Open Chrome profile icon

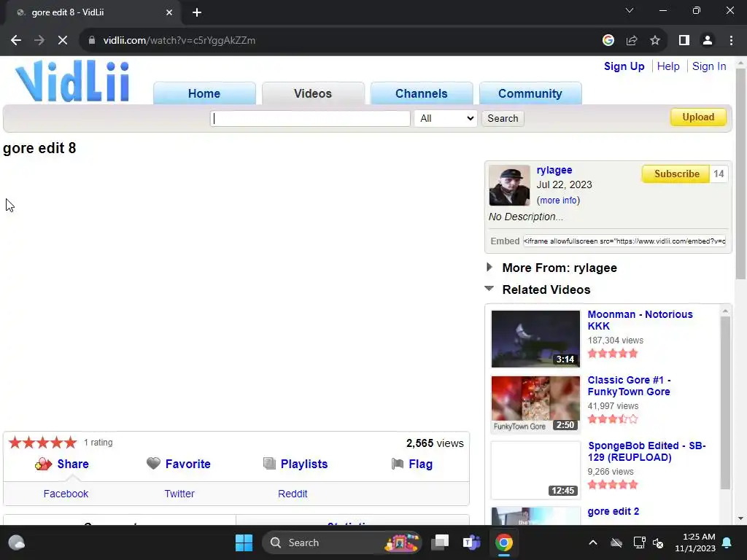708,41
